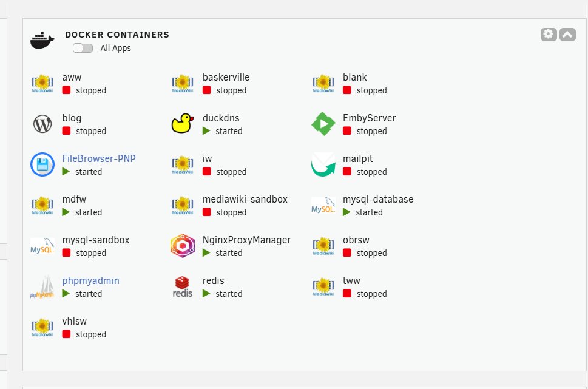Click the NginxProxyManager hexagon icon
The image size is (588, 389).
pos(183,246)
